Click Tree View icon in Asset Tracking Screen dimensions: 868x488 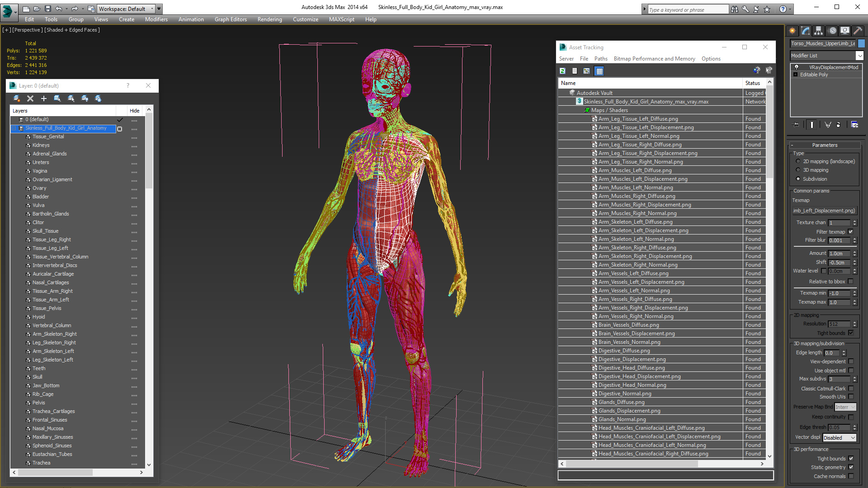587,71
